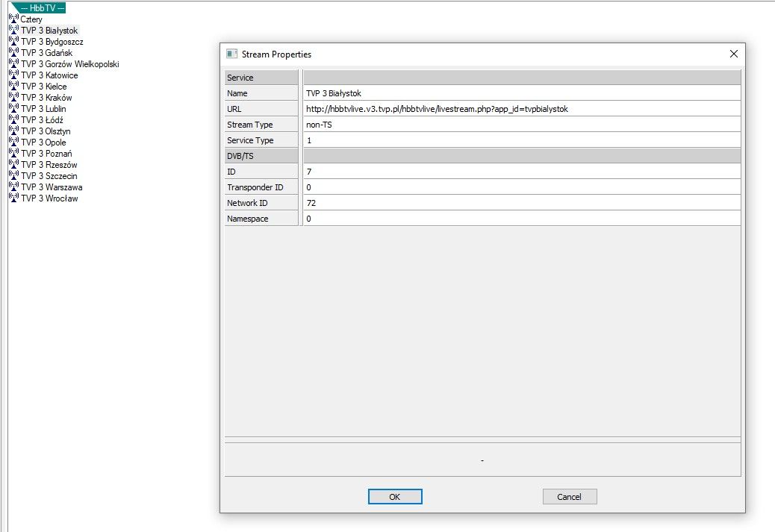
Task: Edit the Namespace field value
Action: (x=522, y=219)
